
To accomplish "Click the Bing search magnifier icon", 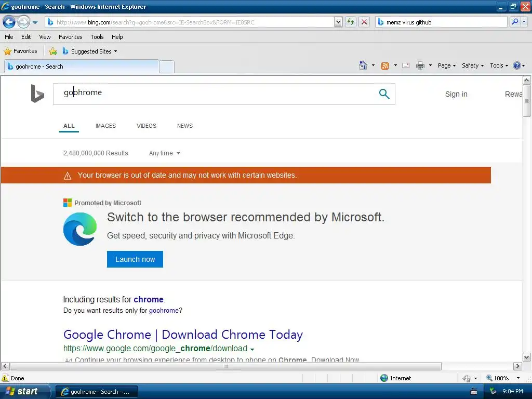I will pos(384,94).
